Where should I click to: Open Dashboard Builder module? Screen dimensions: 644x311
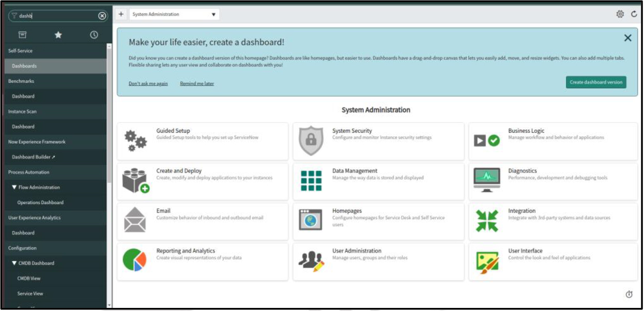point(56,157)
